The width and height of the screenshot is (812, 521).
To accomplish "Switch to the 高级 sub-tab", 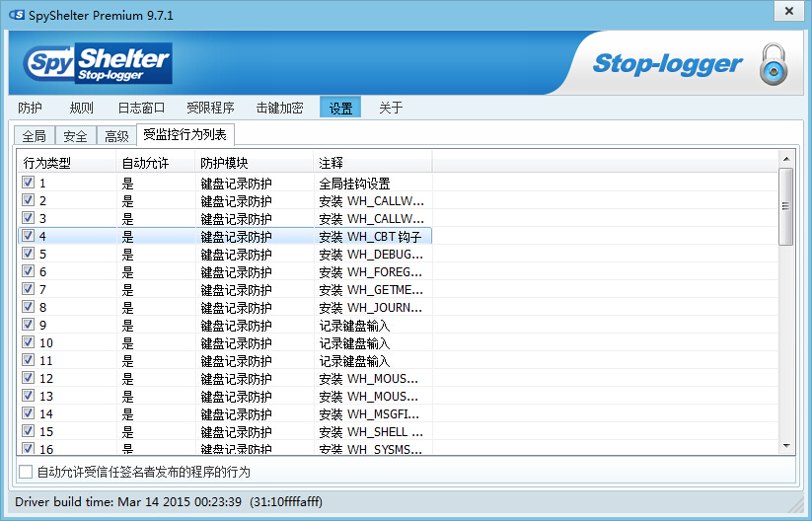I will (116, 136).
